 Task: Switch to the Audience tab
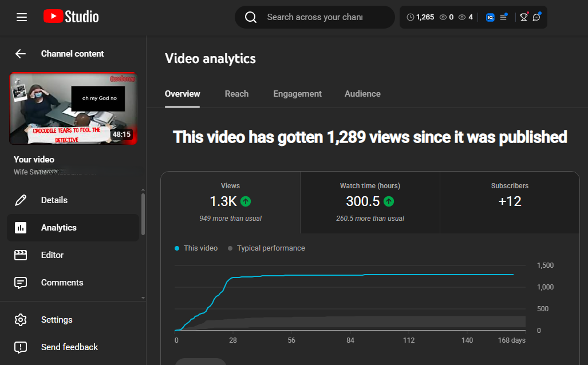pos(362,94)
